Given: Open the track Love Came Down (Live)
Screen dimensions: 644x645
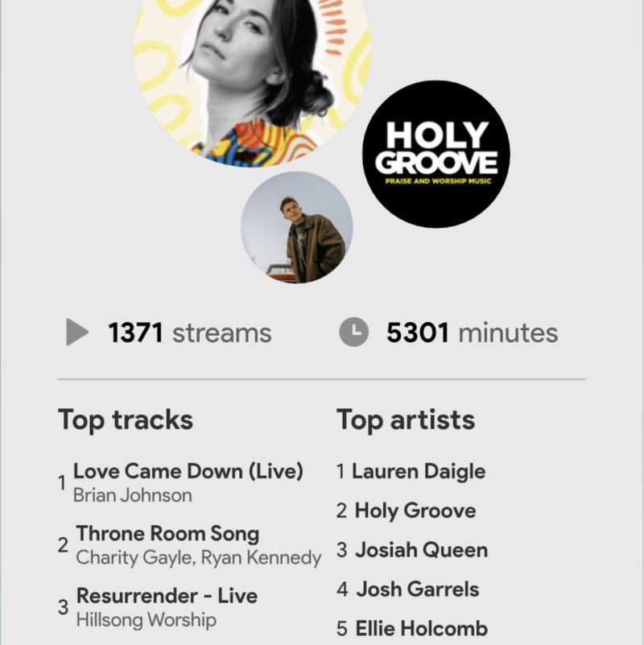Looking at the screenshot, I should tap(188, 471).
